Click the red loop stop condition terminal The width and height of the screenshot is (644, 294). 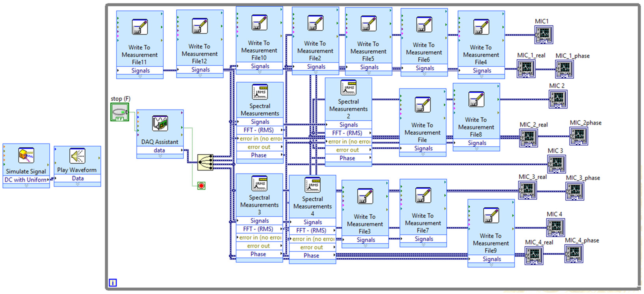(201, 186)
